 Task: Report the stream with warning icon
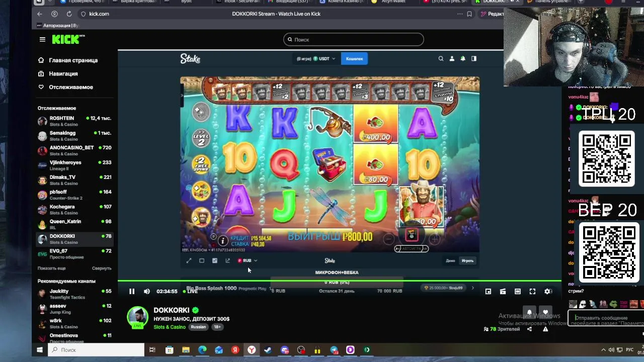click(x=545, y=329)
